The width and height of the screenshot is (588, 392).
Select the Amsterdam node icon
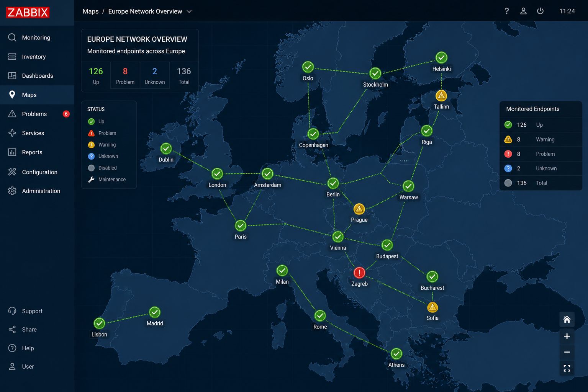(x=267, y=174)
